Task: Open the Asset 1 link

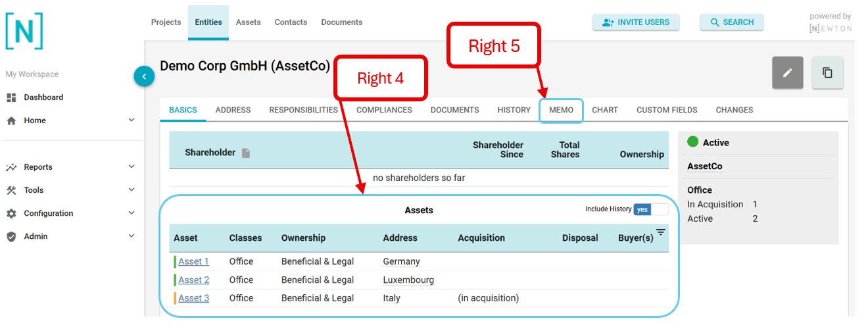Action: point(194,261)
